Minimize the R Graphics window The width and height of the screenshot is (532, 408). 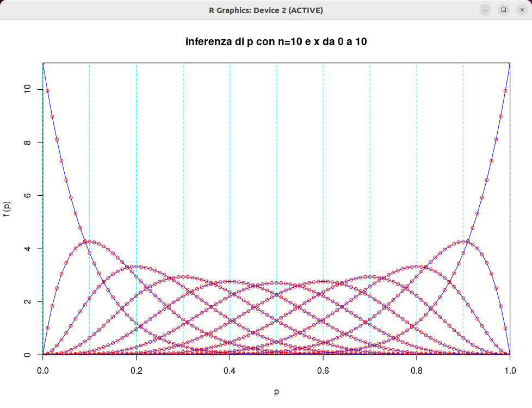pos(485,10)
